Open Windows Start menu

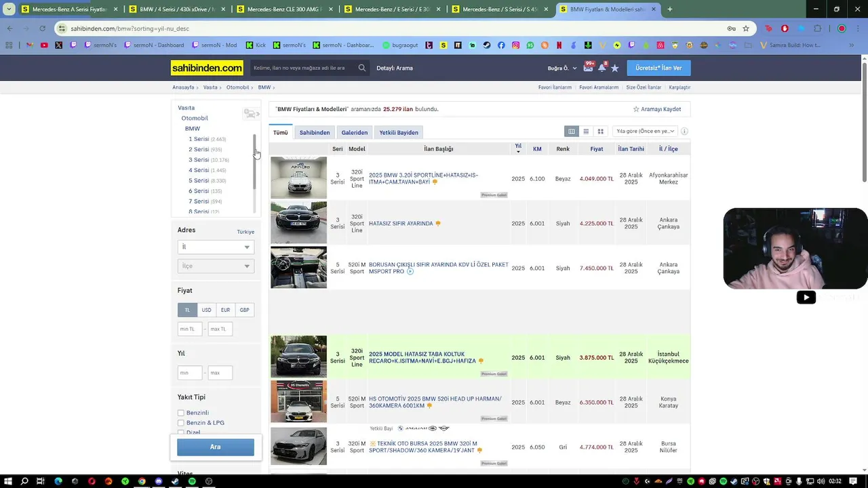(x=7, y=481)
